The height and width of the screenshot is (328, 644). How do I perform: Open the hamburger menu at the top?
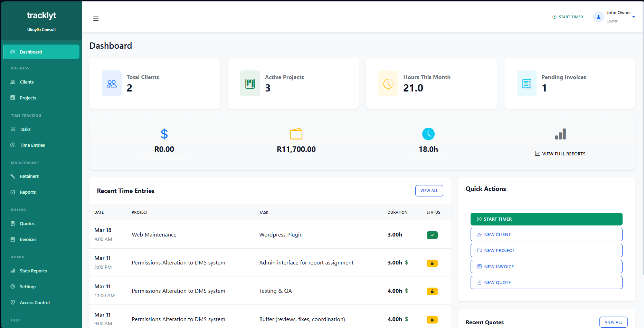96,18
